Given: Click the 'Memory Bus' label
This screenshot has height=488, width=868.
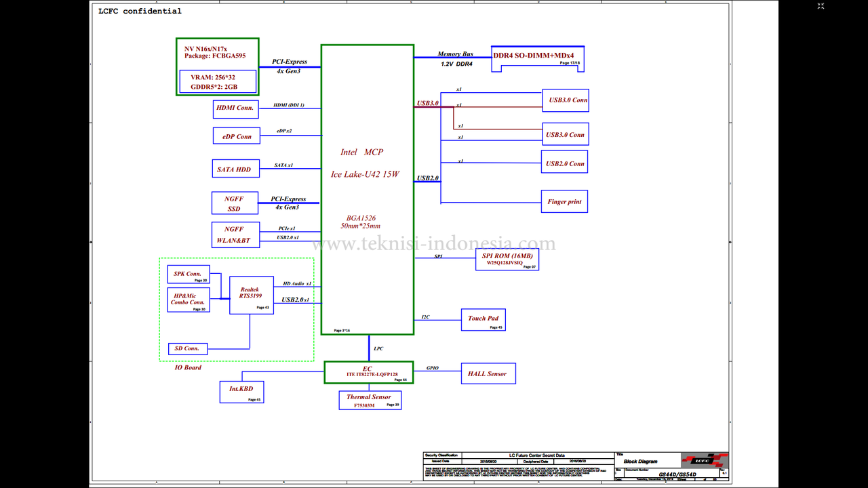Looking at the screenshot, I should [454, 54].
